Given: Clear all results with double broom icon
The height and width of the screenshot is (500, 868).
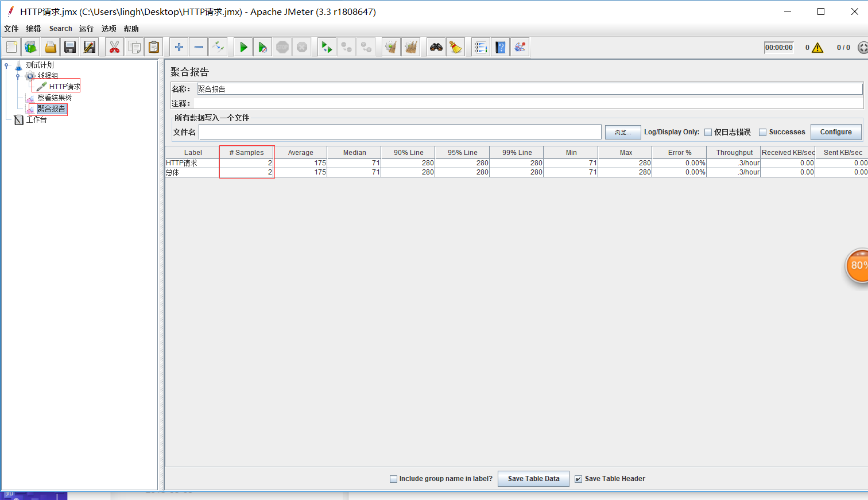Looking at the screenshot, I should tap(411, 47).
